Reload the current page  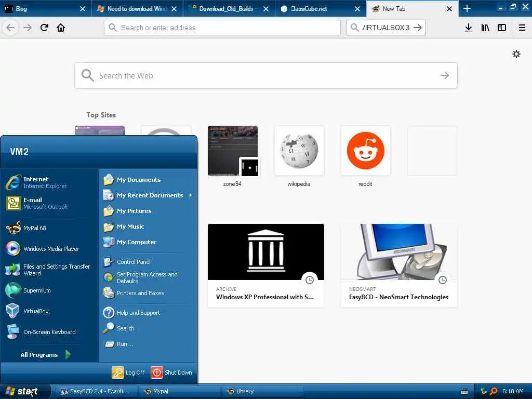coord(44,28)
